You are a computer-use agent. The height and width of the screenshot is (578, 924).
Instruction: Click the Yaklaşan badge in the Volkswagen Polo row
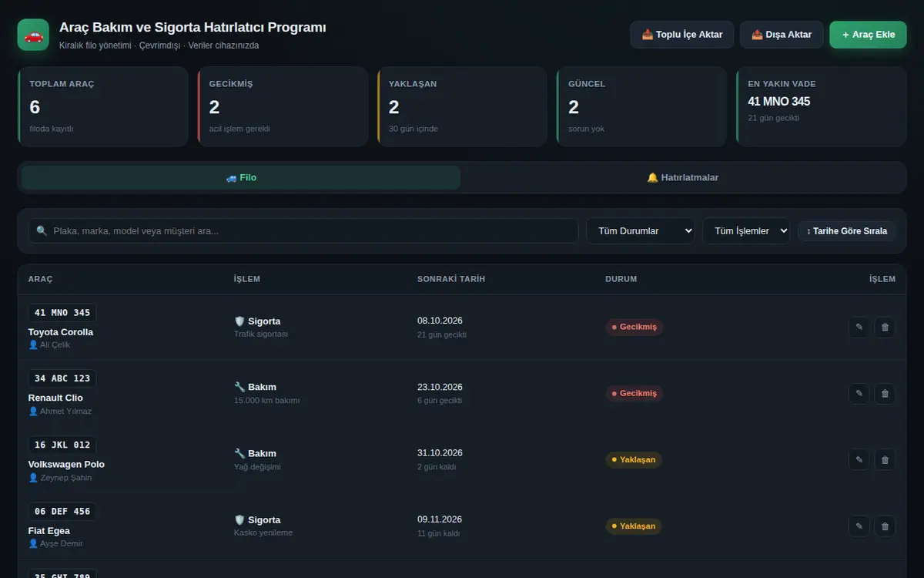click(x=634, y=459)
